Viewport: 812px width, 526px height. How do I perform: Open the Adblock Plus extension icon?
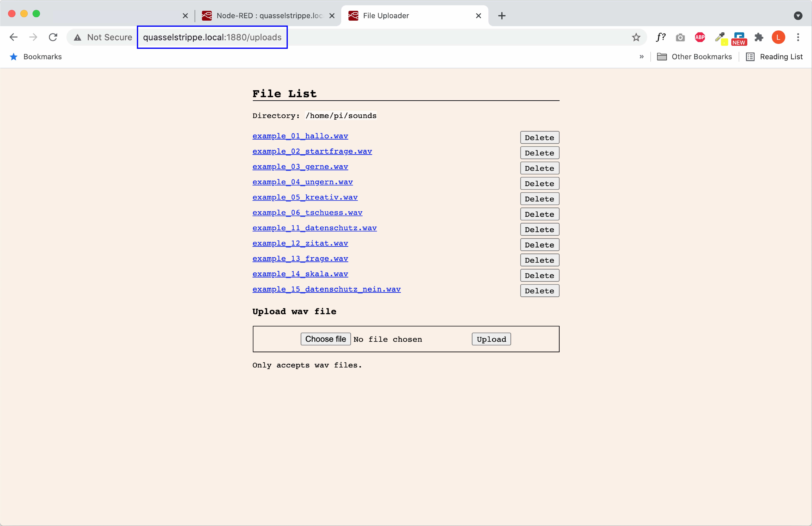tap(700, 37)
